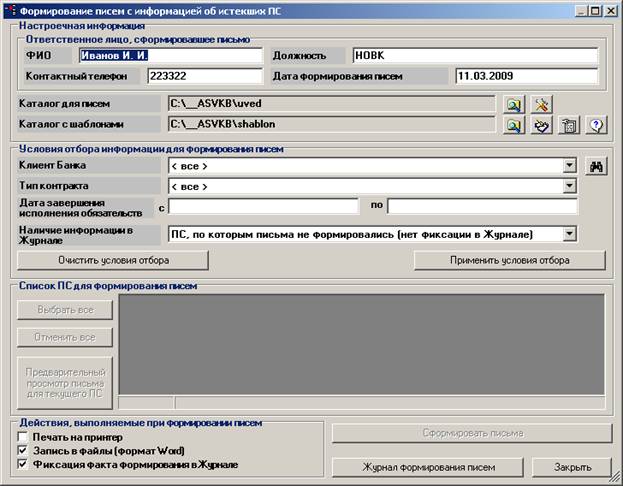Enable the 'Печать на принтер' checkbox
This screenshot has width=623, height=486.
pyautogui.click(x=23, y=438)
